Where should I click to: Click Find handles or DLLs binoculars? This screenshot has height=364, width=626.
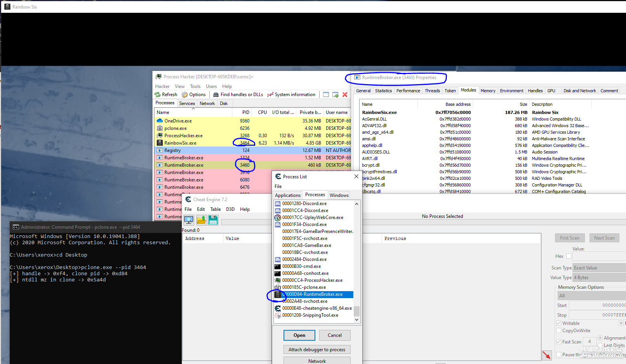[x=216, y=95]
